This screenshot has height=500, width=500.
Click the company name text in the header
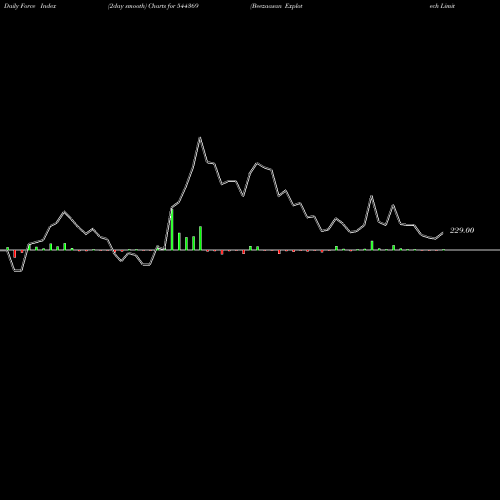click(x=276, y=6)
